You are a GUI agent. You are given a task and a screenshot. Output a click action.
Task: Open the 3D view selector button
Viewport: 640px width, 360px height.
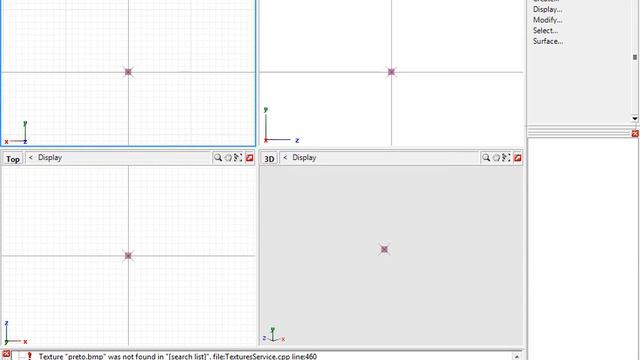tap(269, 158)
